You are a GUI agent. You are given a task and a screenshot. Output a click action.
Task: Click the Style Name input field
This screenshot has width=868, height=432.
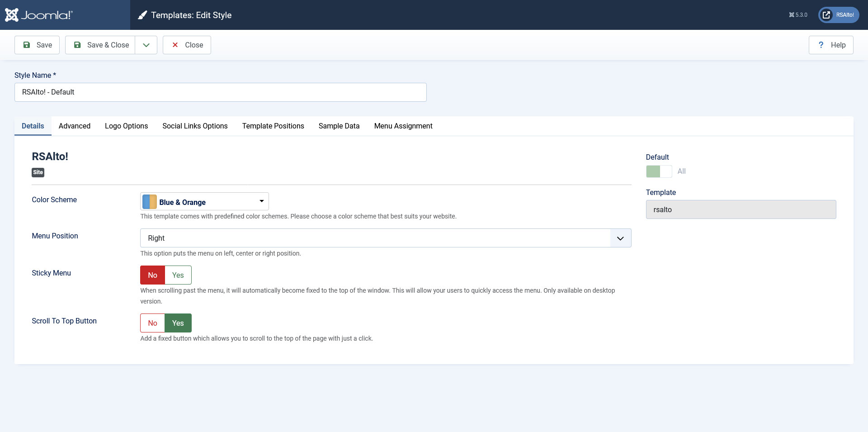[x=221, y=92]
